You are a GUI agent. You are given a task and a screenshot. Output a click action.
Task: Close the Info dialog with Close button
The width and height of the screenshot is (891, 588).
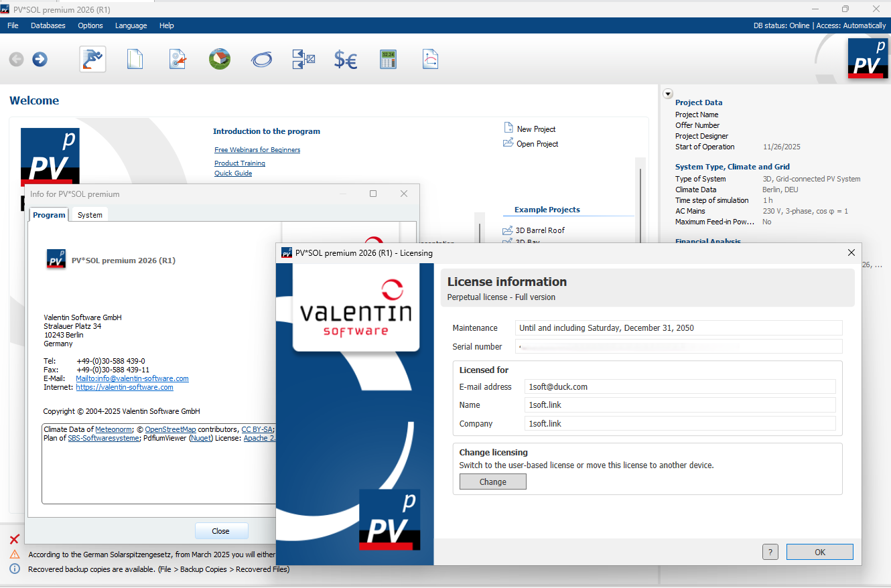click(x=220, y=531)
